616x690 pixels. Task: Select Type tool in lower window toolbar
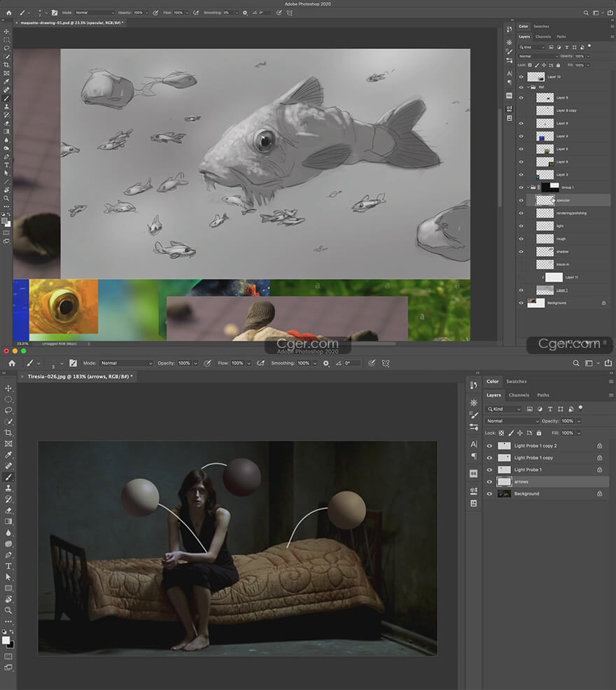tap(8, 566)
